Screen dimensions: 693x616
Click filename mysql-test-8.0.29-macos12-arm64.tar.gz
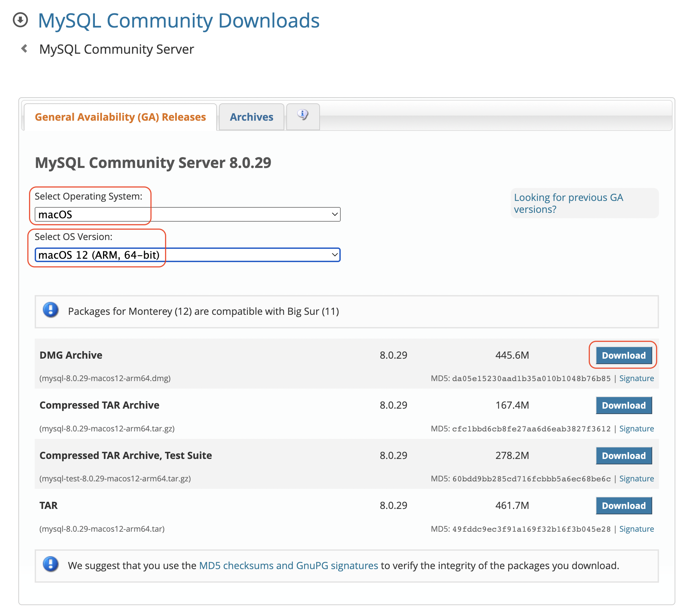pos(115,479)
